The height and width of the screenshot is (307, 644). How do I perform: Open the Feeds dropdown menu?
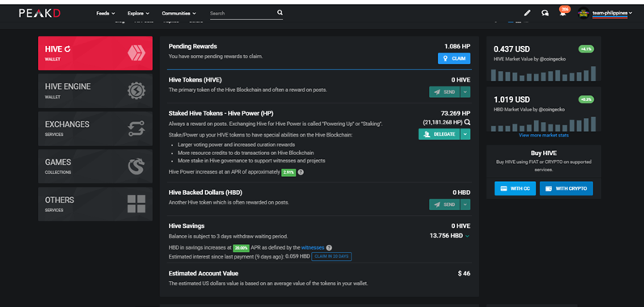106,13
